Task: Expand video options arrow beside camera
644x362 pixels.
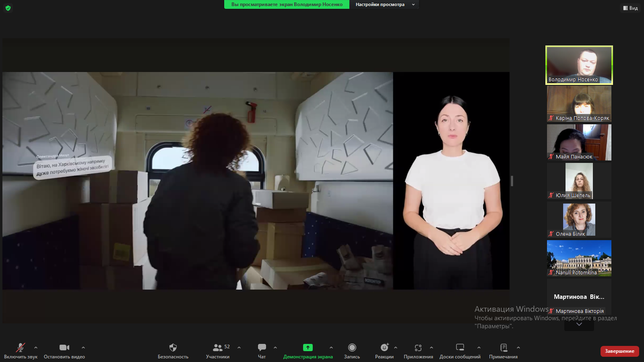Action: click(83, 348)
